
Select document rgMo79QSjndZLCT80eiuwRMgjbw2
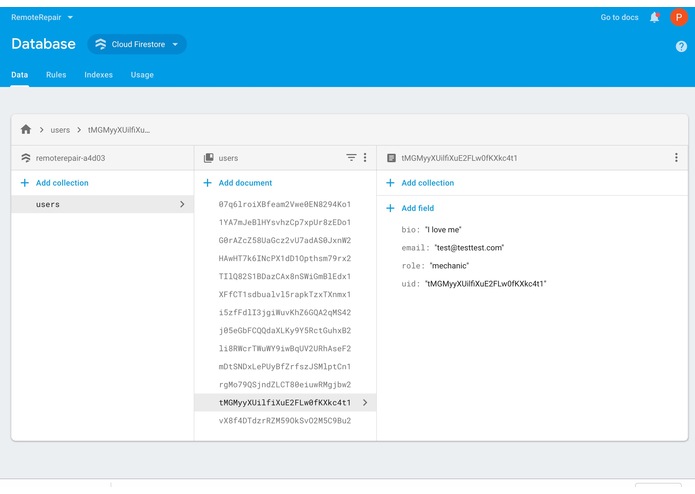[x=285, y=384]
